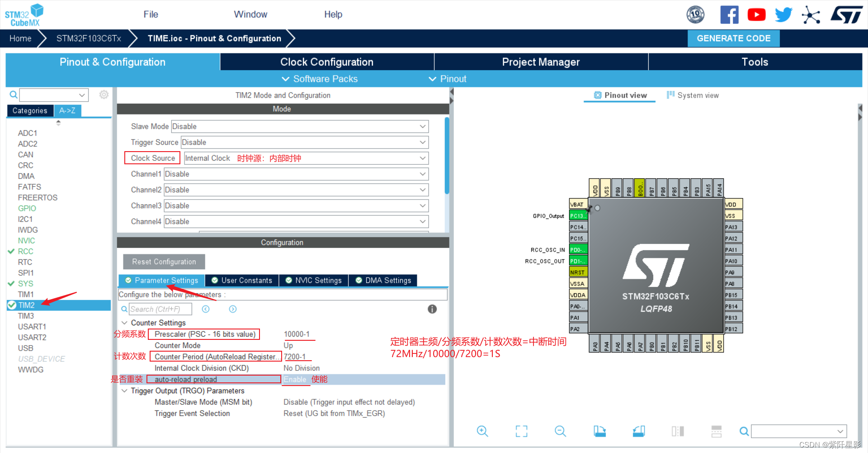Switch to Project Manager tab
The image size is (868, 453).
[x=541, y=62]
